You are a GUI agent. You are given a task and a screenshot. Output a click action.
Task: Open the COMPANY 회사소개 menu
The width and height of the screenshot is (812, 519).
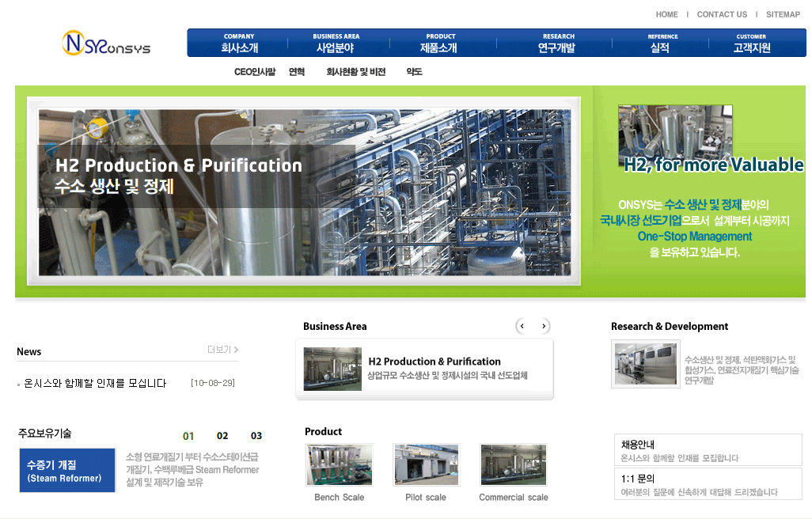pyautogui.click(x=239, y=43)
